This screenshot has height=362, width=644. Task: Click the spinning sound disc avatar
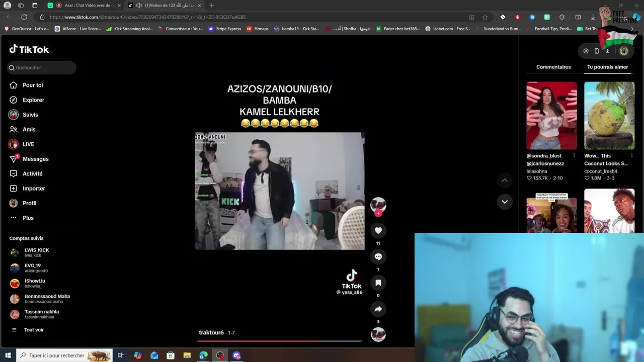pyautogui.click(x=378, y=334)
